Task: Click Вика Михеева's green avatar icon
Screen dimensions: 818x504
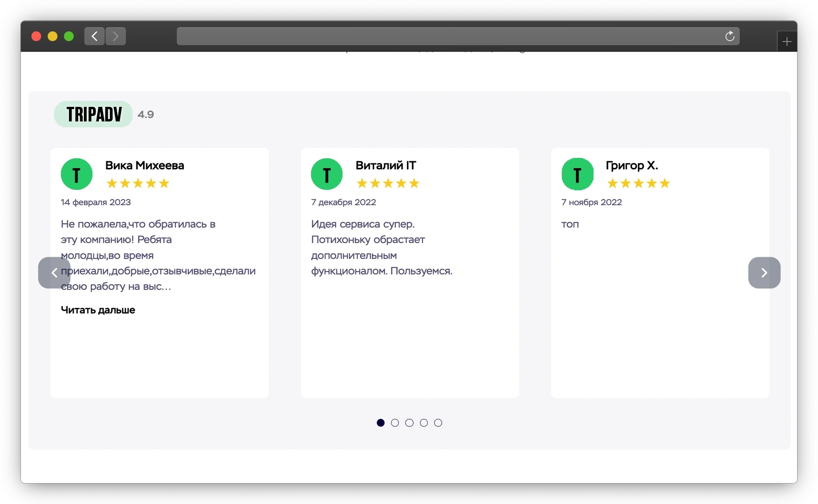Action: (x=77, y=174)
